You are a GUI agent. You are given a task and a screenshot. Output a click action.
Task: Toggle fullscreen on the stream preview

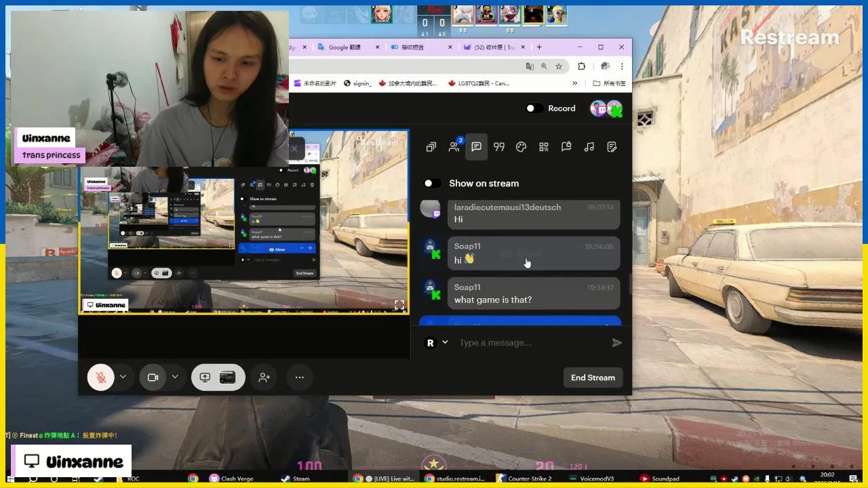click(399, 305)
